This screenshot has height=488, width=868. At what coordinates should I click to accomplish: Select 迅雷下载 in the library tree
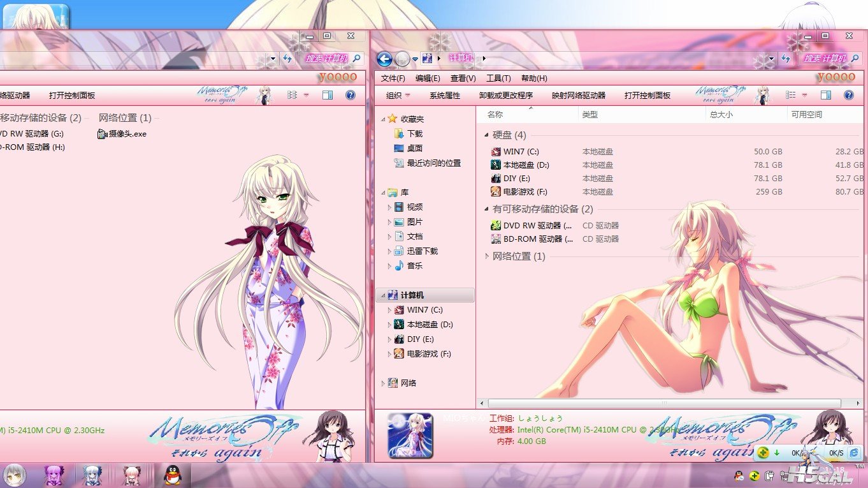pos(416,251)
